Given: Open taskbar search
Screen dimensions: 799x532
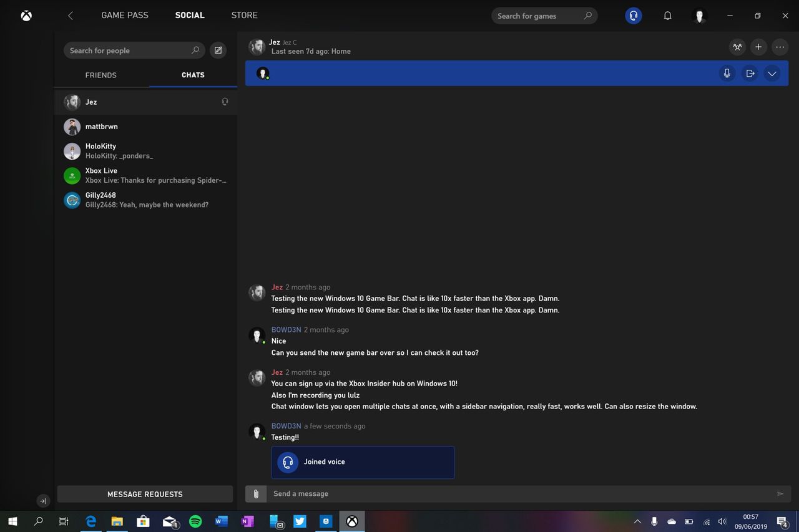Looking at the screenshot, I should [39, 521].
